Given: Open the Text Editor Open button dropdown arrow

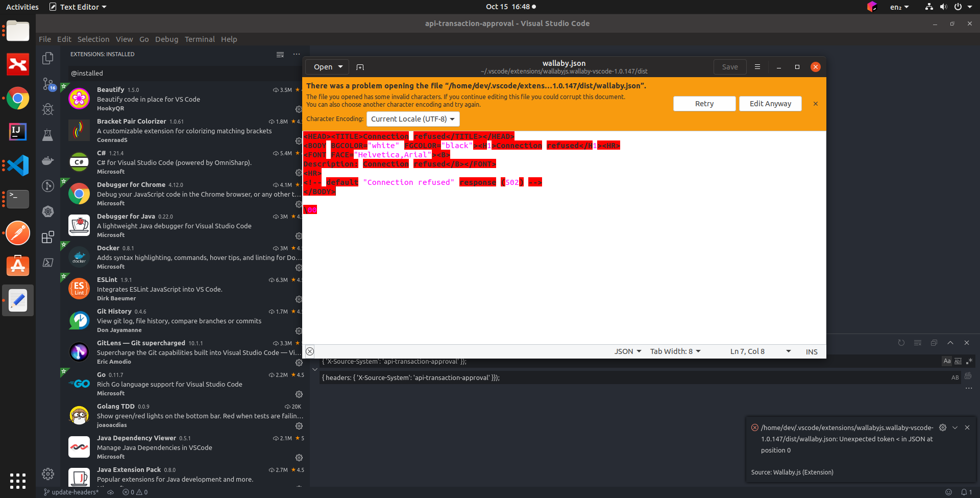Looking at the screenshot, I should tap(340, 67).
